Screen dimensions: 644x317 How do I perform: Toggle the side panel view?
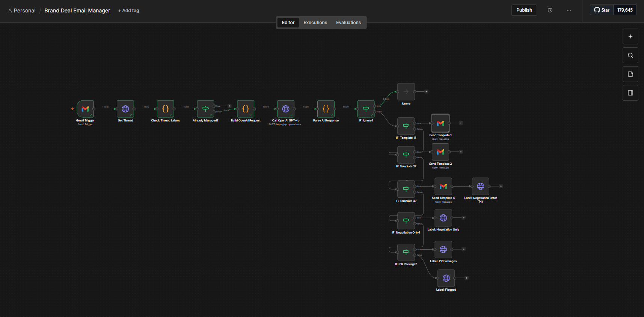[630, 93]
